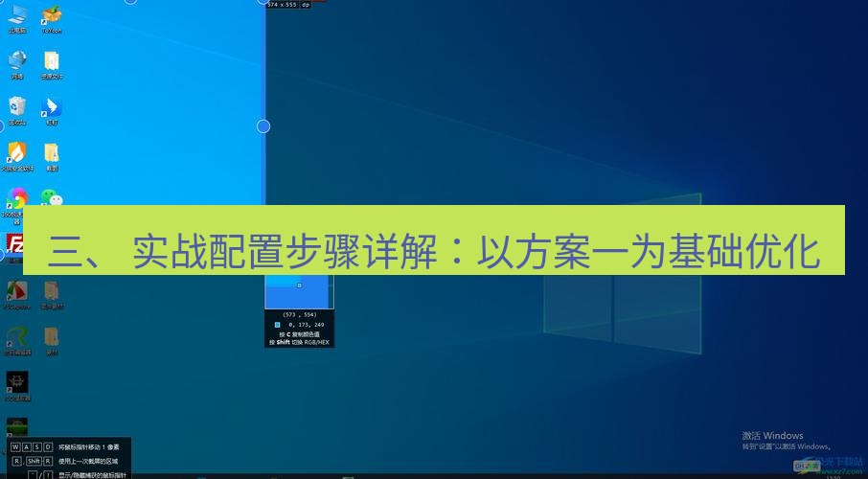Grab the right-middle selection handle circle
This screenshot has height=479, width=868.
[x=263, y=126]
